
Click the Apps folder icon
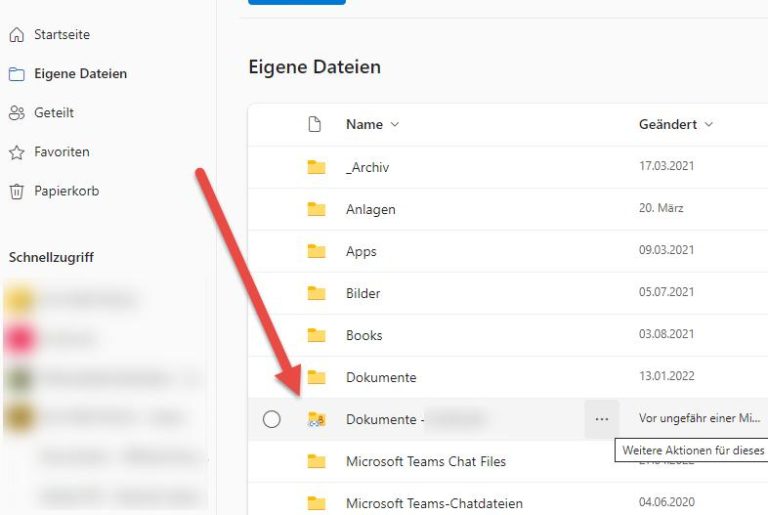tap(316, 251)
